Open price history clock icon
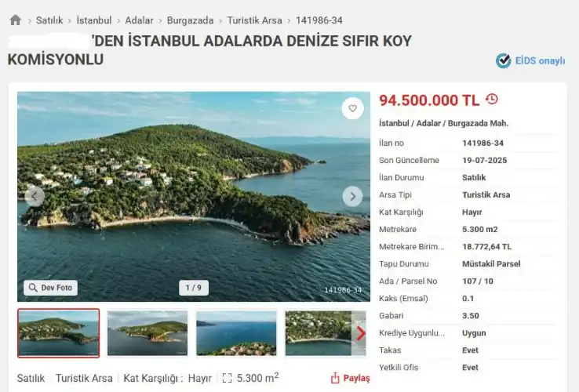 (492, 100)
